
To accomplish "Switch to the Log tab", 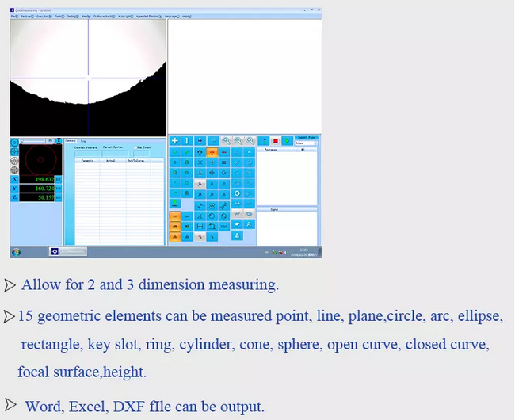I will point(83,141).
